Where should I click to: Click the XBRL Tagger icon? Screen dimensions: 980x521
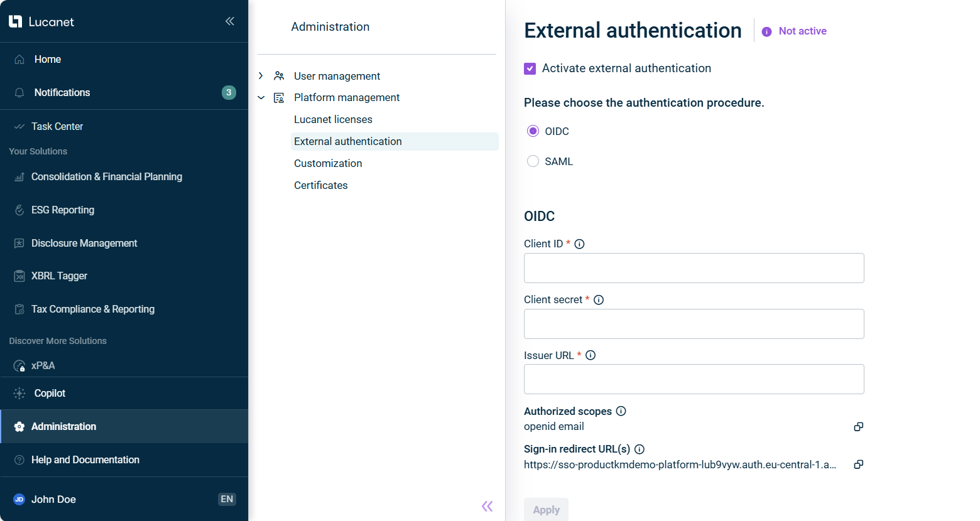click(x=19, y=276)
